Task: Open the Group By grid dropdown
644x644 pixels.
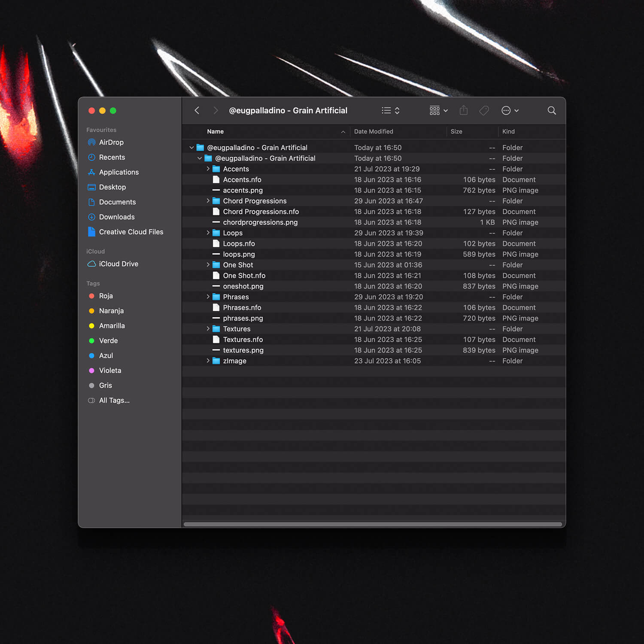Action: pyautogui.click(x=439, y=110)
